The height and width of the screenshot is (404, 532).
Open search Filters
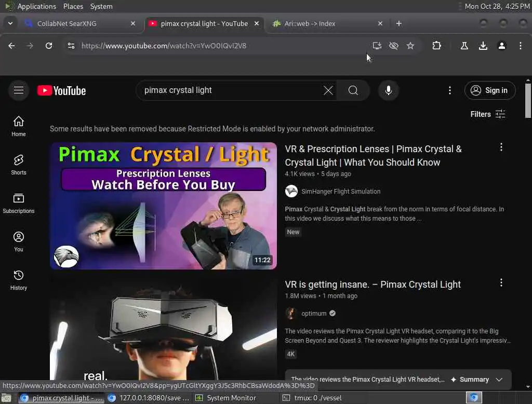click(487, 114)
